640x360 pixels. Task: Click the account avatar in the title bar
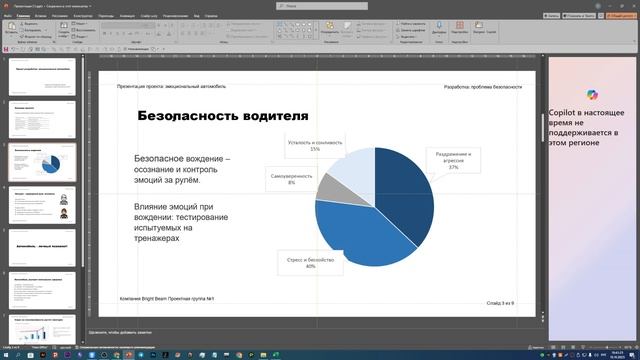coord(598,6)
